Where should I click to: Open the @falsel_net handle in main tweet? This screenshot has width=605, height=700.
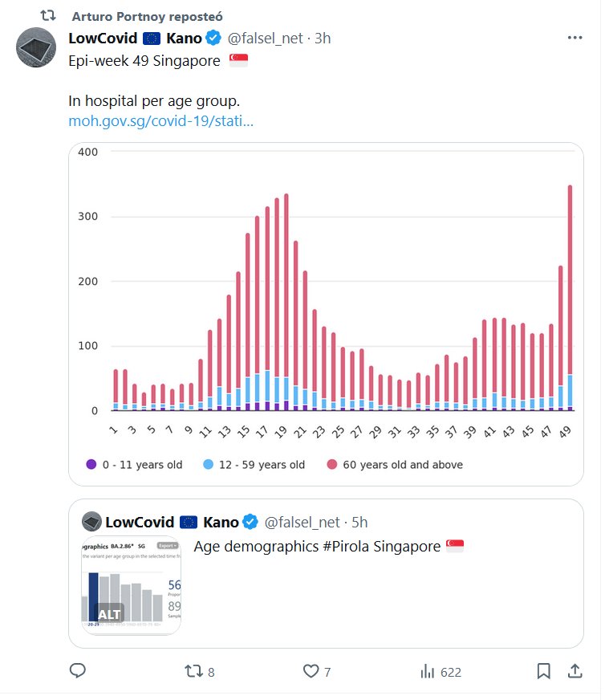point(268,38)
